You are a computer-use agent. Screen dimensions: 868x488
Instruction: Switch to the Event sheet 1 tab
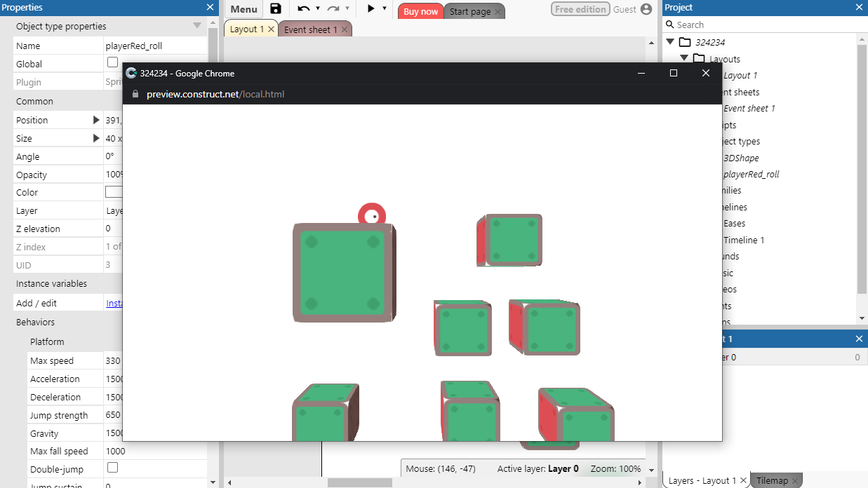point(309,29)
